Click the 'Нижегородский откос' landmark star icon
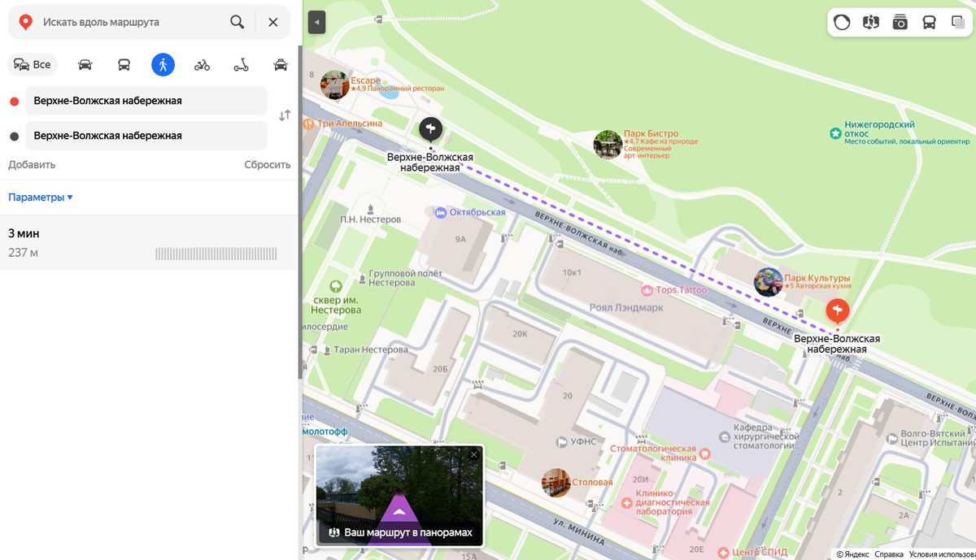Image resolution: width=976 pixels, height=560 pixels. (x=834, y=132)
